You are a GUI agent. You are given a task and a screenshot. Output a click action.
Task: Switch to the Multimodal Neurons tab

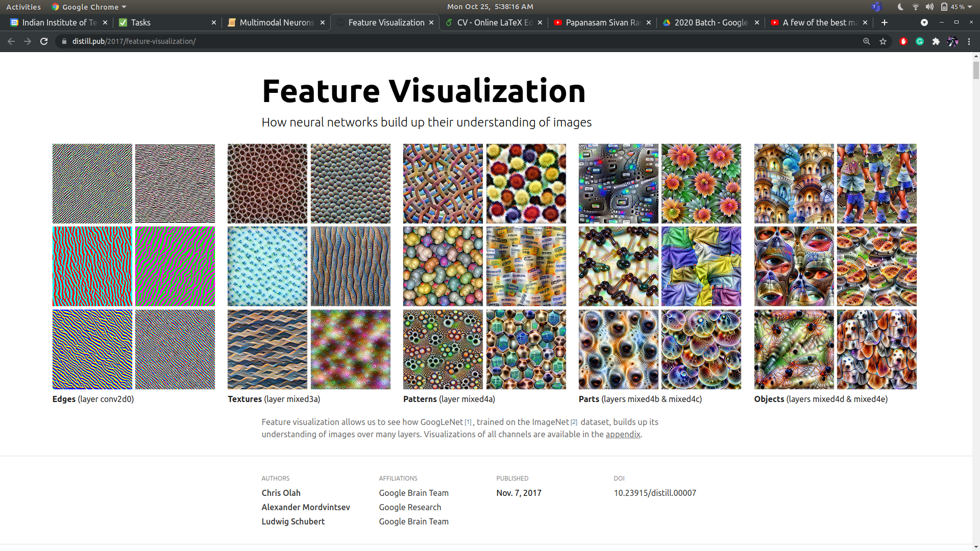pyautogui.click(x=276, y=22)
